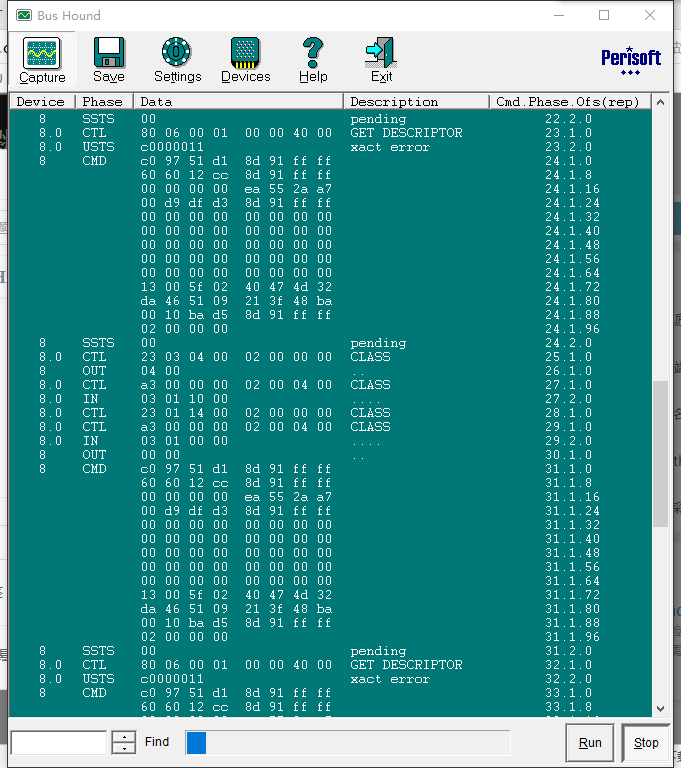Click the Save floppy disk icon
Screen dimensions: 681x768
coord(109,52)
